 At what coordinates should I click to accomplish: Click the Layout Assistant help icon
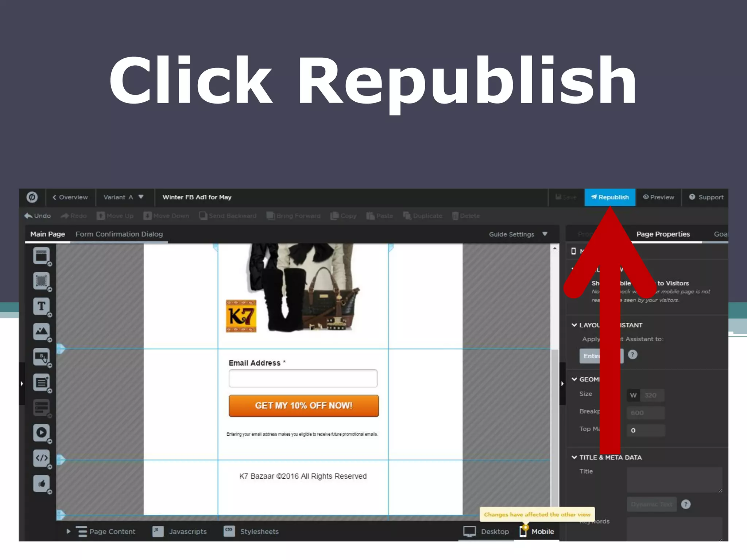632,354
